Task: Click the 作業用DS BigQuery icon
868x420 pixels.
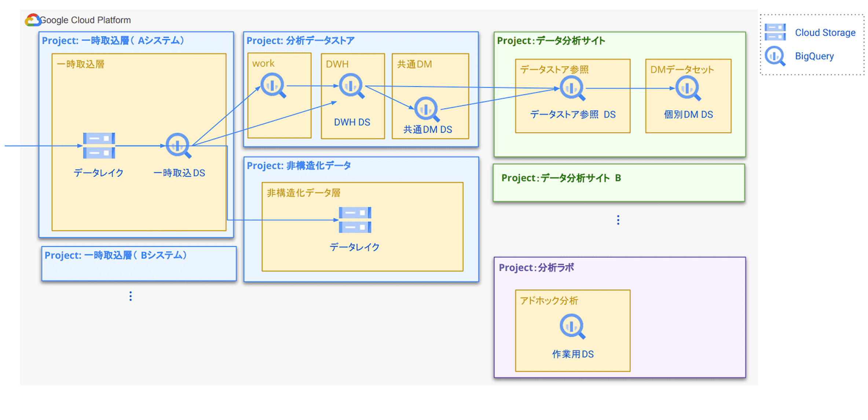Action: point(572,326)
